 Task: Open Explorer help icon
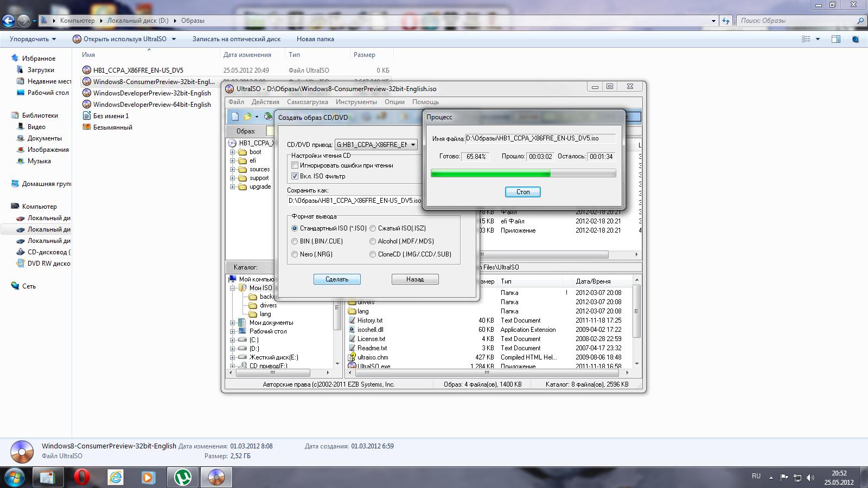pos(856,39)
